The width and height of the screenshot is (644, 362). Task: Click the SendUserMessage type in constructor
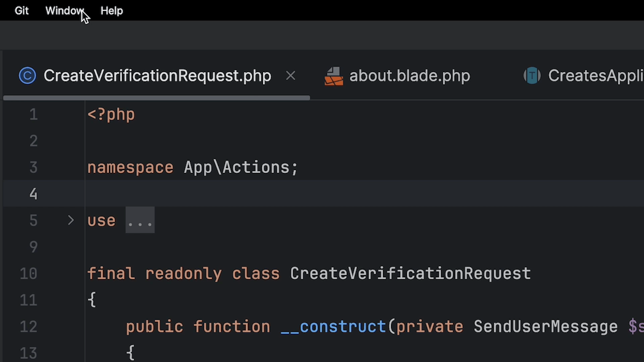click(x=545, y=326)
